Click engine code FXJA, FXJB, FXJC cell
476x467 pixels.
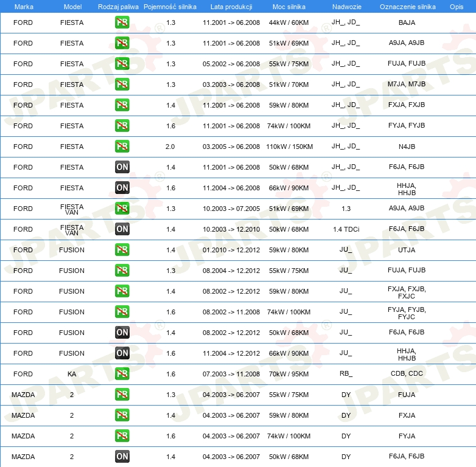(x=407, y=292)
